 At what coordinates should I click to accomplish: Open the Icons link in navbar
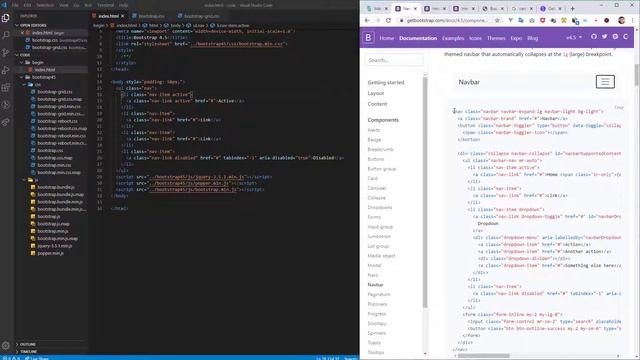tap(475, 38)
